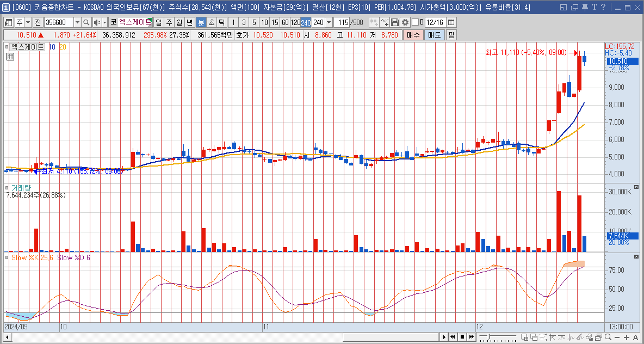
Task: Open dropdown arrow beside speaker icon
Action: click(105, 22)
